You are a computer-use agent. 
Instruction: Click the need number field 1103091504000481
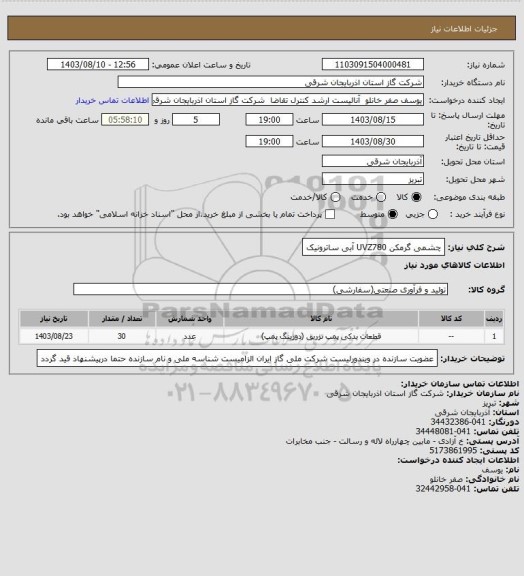pos(373,64)
